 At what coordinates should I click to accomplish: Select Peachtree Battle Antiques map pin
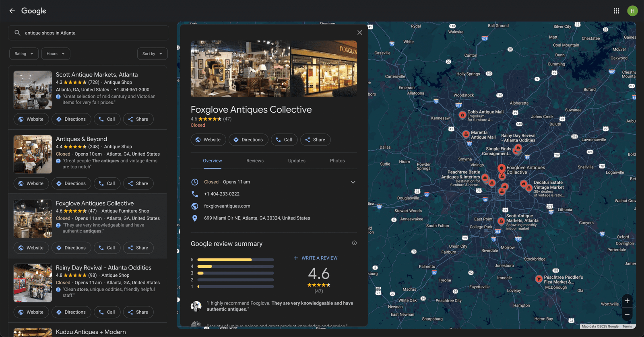click(x=485, y=177)
